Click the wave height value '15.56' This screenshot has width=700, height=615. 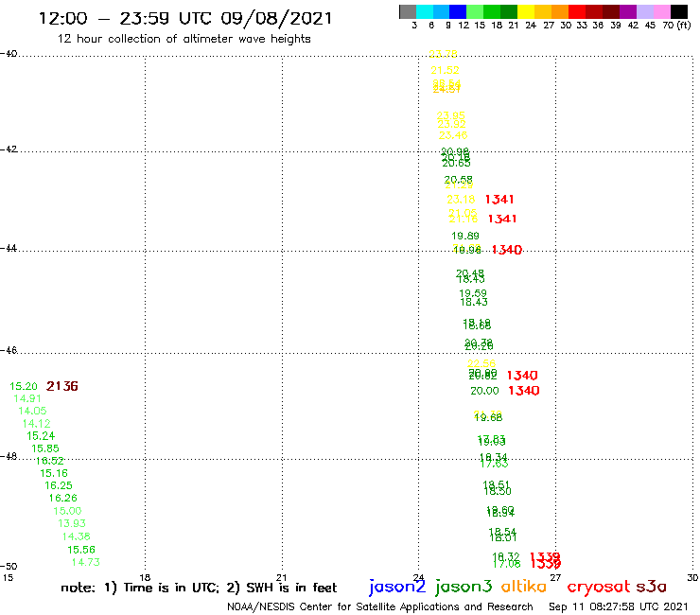point(81,550)
